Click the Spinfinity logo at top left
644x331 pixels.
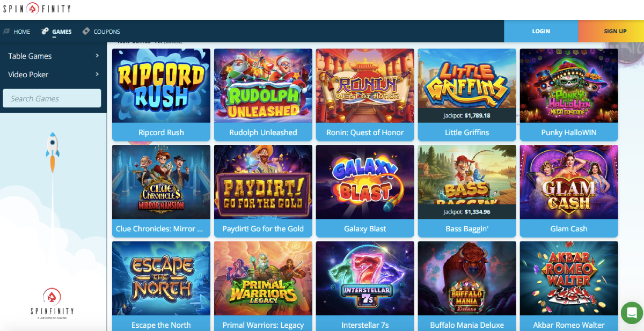tap(36, 9)
